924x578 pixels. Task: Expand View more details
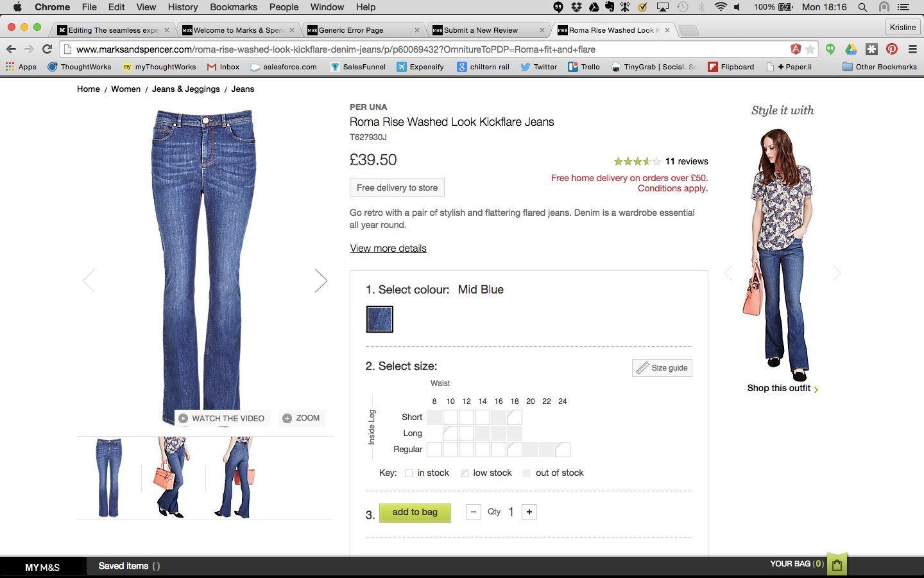click(388, 249)
